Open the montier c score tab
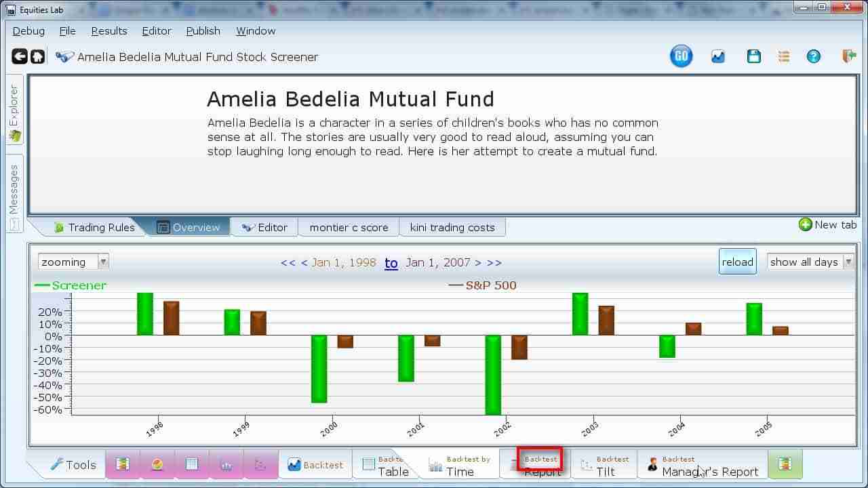The width and height of the screenshot is (868, 488). 349,227
